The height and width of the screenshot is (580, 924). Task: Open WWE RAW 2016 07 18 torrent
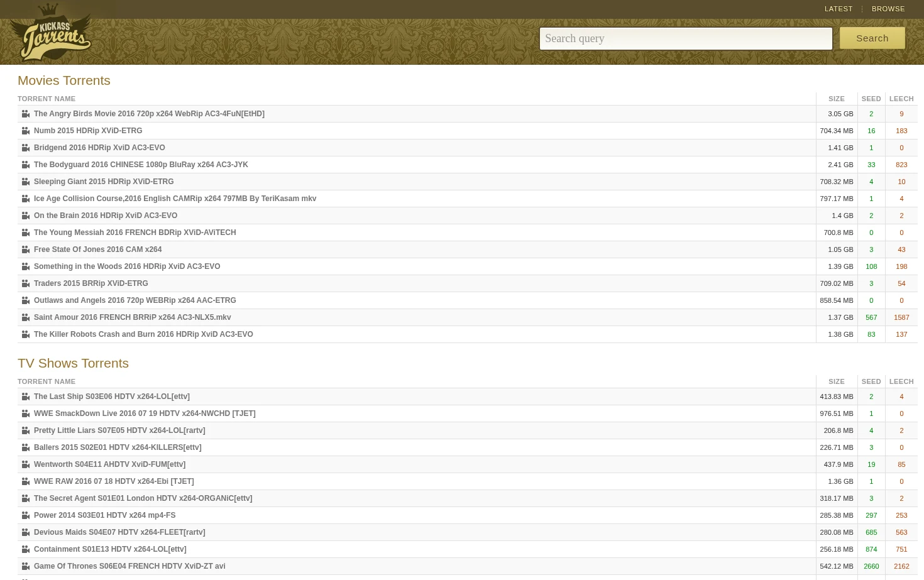[114, 481]
